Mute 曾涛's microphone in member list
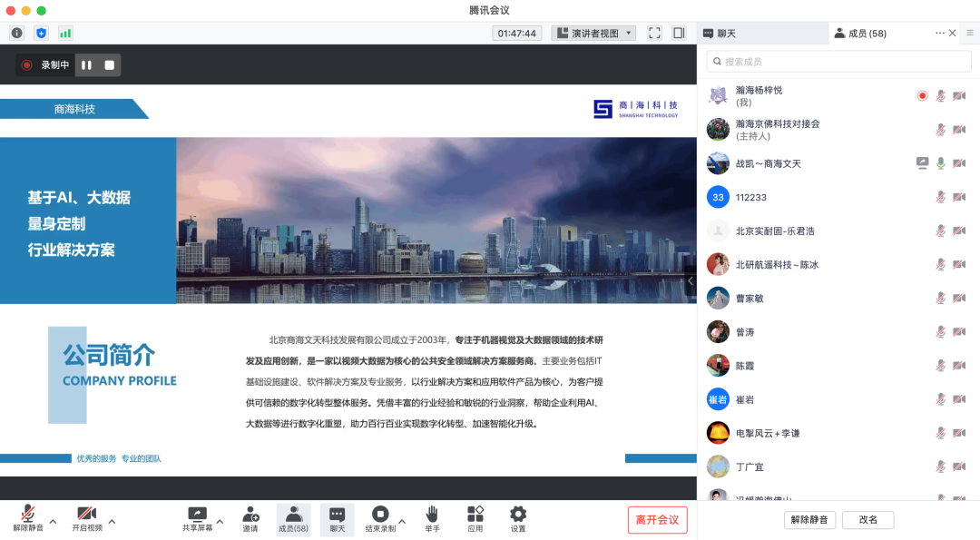 939,331
